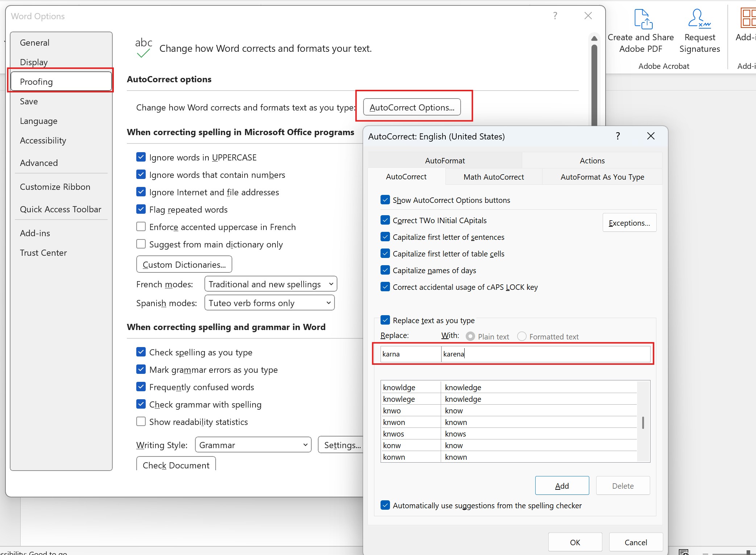Viewport: 756px width, 555px height.
Task: Close the Word Options window
Action: tap(588, 16)
